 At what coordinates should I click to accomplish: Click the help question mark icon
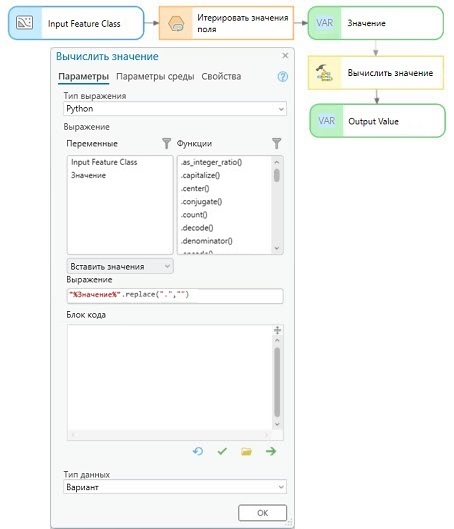[x=282, y=77]
